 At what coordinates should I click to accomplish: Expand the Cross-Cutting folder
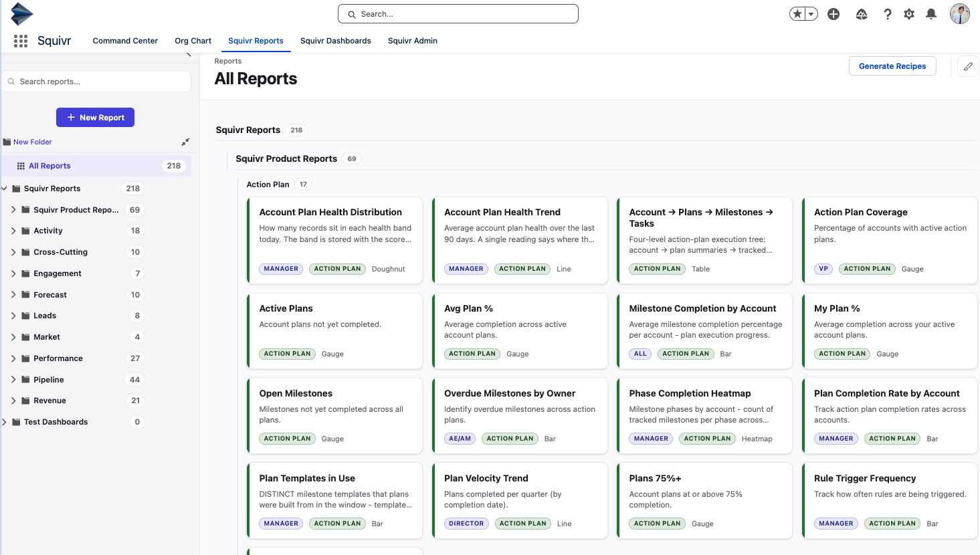point(13,252)
